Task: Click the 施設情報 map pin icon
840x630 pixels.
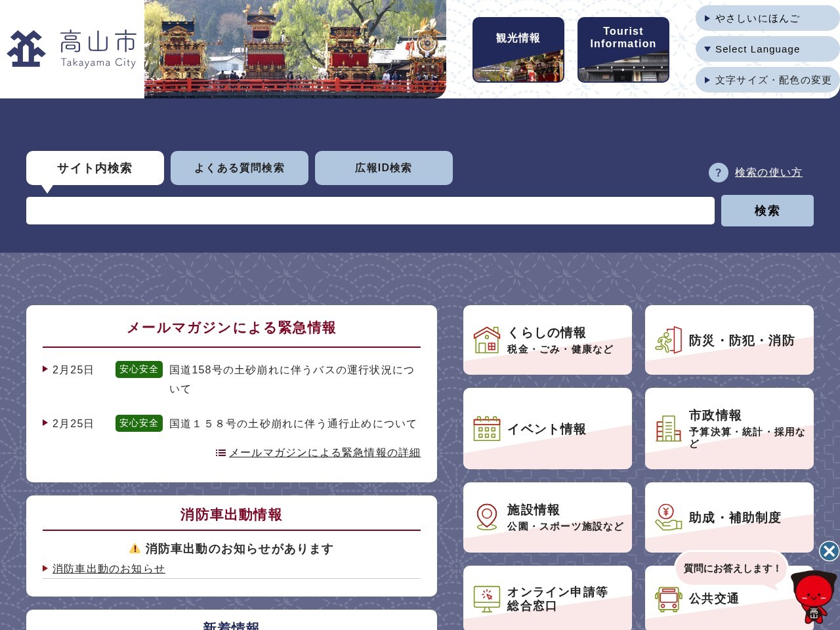Action: click(x=486, y=516)
